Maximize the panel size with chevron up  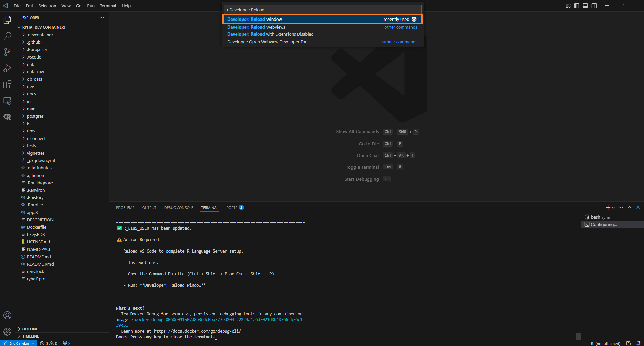tap(629, 208)
